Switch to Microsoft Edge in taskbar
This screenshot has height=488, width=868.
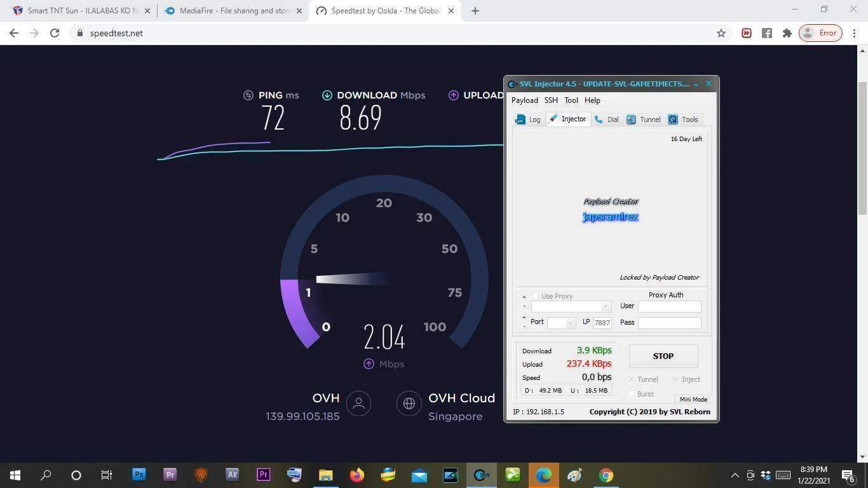pos(543,475)
